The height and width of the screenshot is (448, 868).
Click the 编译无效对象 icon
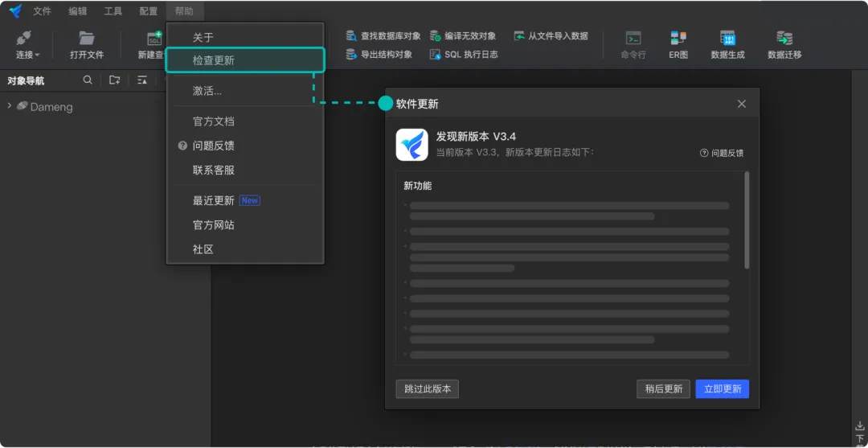(x=436, y=36)
